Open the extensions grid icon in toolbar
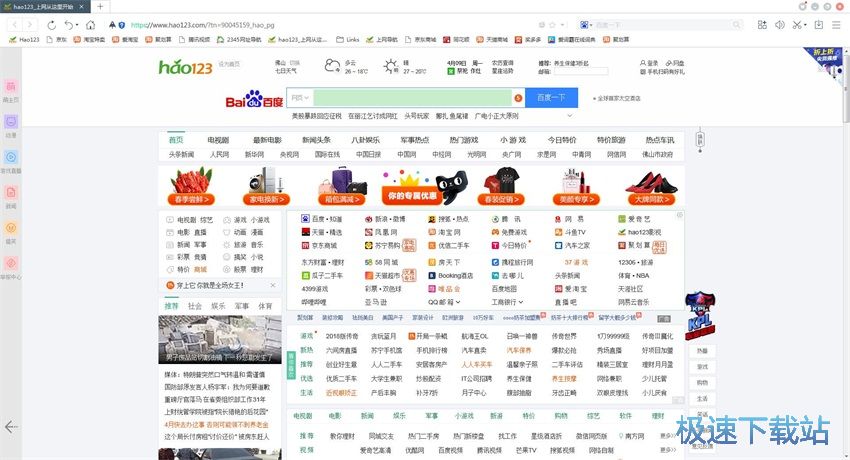Image resolution: width=850 pixels, height=460 pixels. coord(762,25)
